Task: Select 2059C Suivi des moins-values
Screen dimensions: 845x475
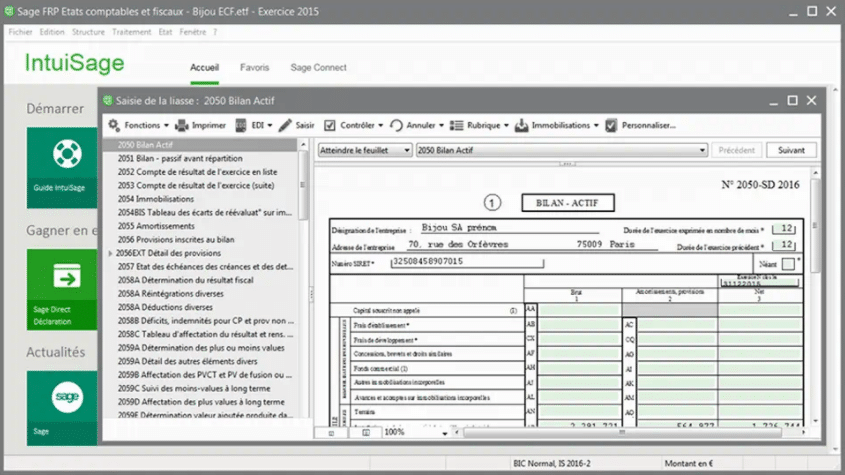Action: pyautogui.click(x=194, y=388)
